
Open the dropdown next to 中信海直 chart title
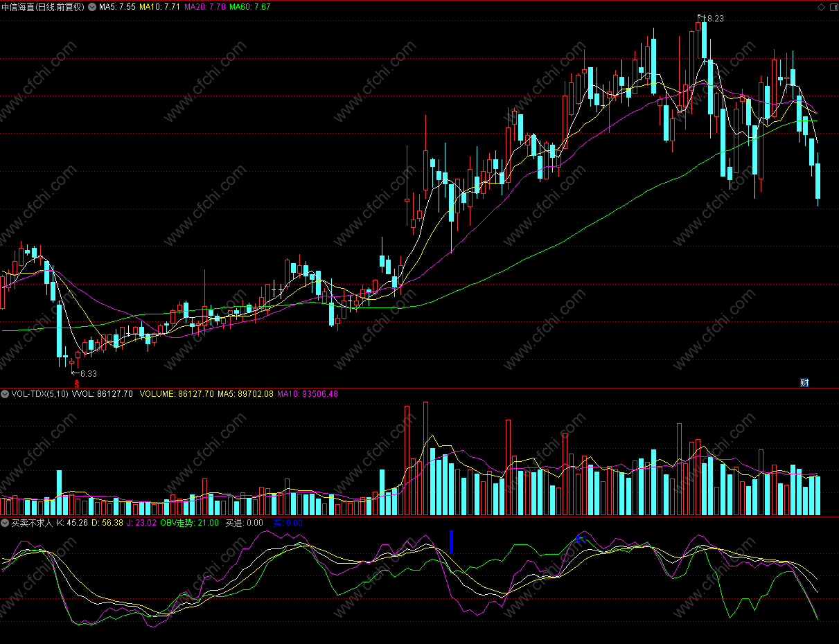tap(92, 7)
